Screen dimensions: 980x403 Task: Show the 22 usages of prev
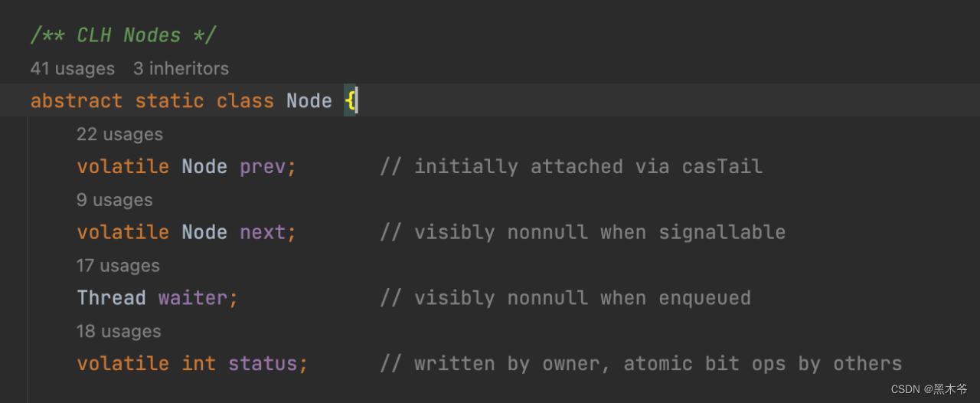[119, 134]
